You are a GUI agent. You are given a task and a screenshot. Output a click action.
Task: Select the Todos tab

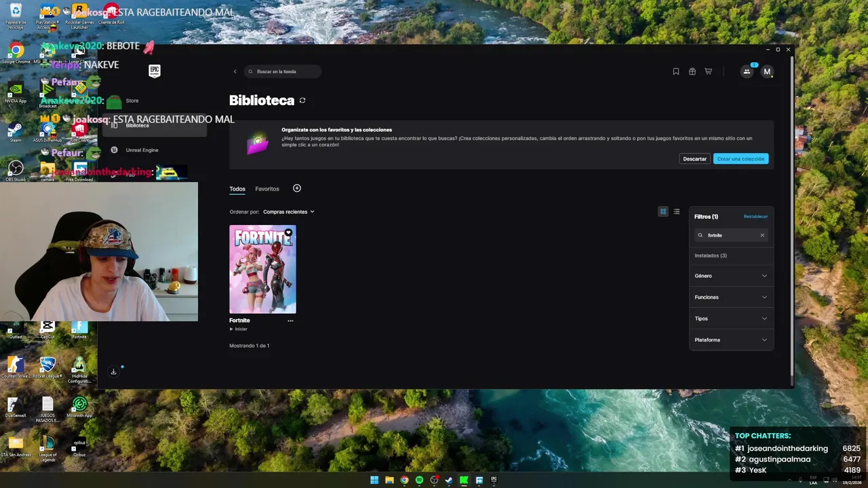[237, 189]
